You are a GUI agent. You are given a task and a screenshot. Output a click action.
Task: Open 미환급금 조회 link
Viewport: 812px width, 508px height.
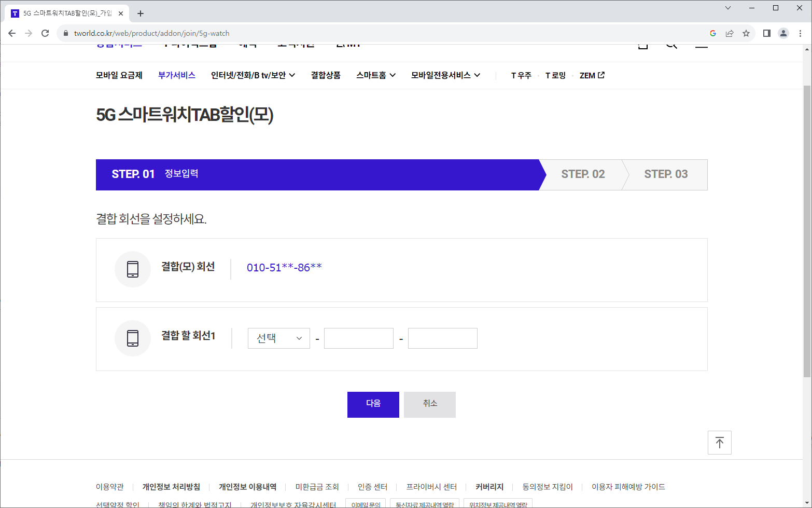(x=317, y=487)
